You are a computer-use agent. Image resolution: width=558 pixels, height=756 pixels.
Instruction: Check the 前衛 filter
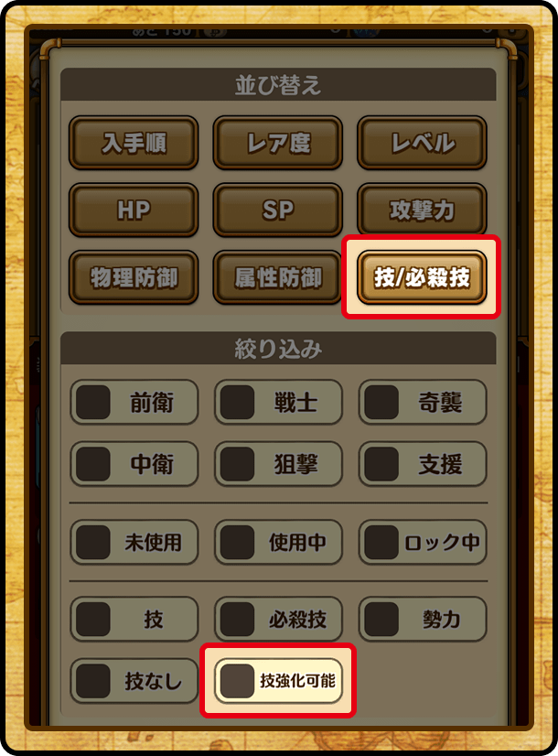click(x=134, y=402)
